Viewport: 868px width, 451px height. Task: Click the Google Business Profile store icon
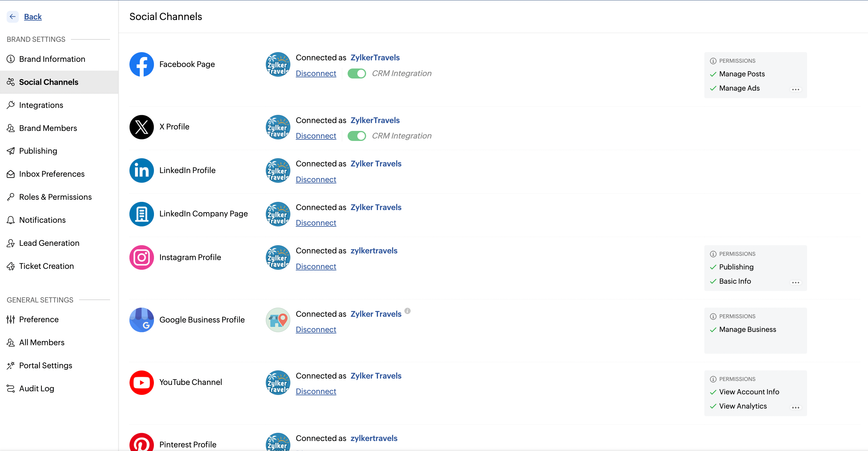pos(142,319)
